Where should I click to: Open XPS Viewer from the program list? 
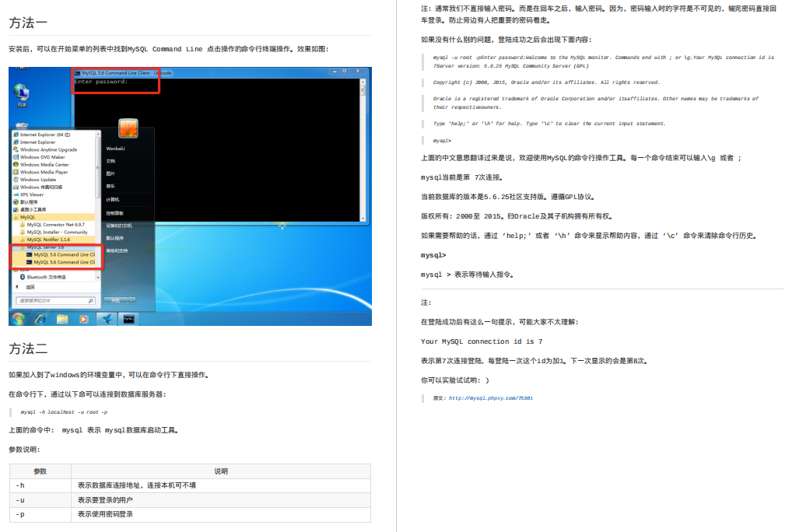[29, 194]
